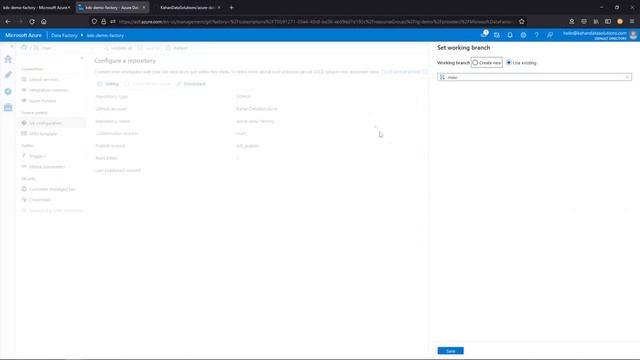Open Credentials menu item

(x=40, y=200)
